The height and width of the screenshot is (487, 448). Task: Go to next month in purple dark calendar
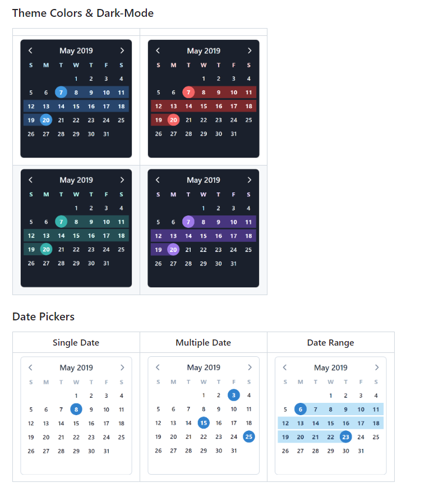pos(249,180)
